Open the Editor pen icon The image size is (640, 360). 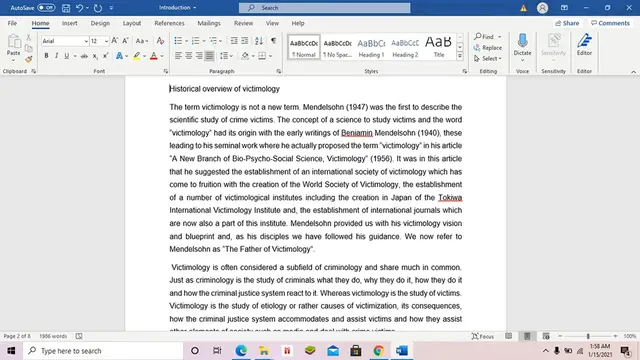pos(584,41)
